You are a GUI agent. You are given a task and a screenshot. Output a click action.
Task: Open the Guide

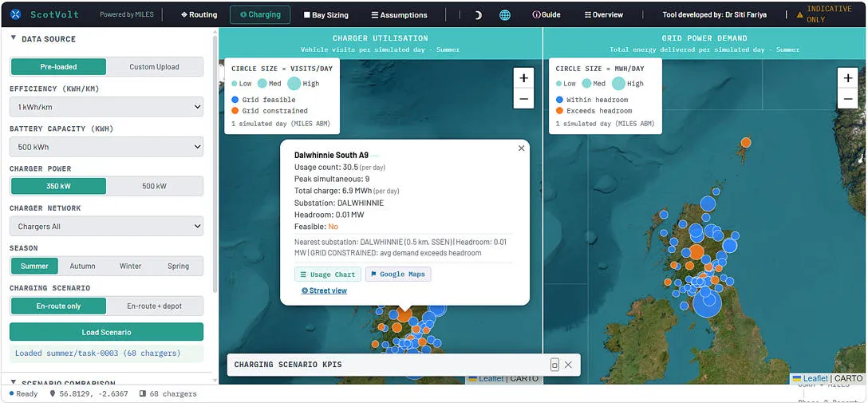tap(546, 15)
